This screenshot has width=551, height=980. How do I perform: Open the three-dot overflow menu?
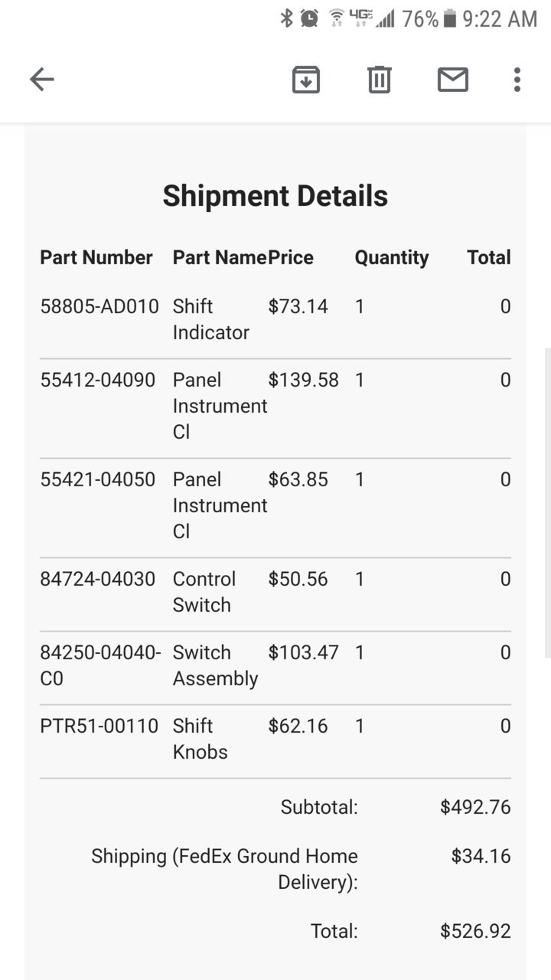click(x=517, y=80)
